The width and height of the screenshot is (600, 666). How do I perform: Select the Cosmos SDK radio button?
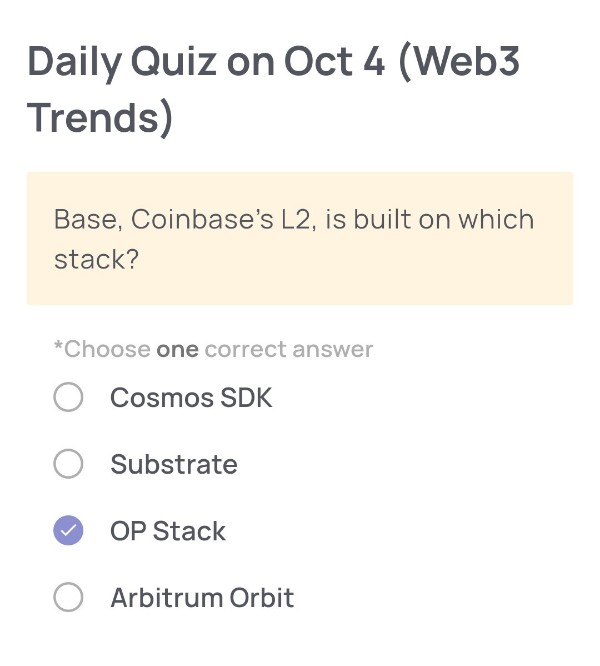pyautogui.click(x=68, y=398)
